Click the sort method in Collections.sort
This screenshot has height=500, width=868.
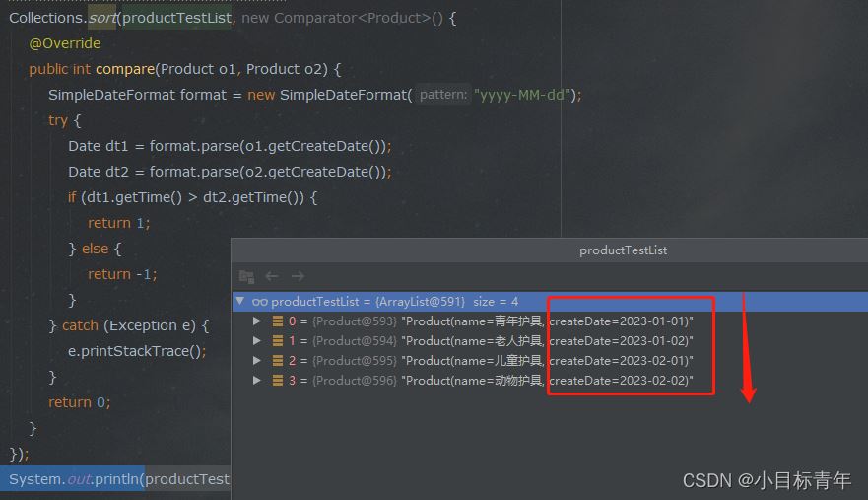[101, 18]
